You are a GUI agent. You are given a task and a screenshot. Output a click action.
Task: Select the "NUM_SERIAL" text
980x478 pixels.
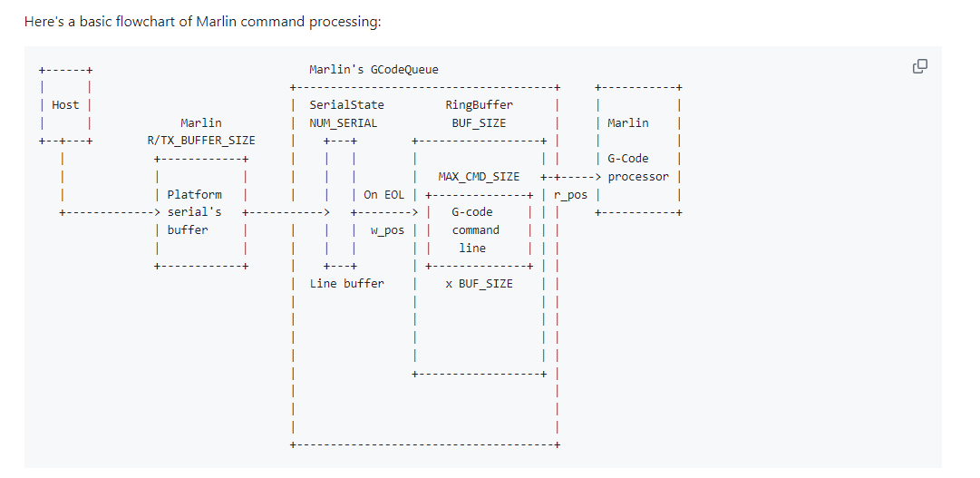tap(343, 122)
